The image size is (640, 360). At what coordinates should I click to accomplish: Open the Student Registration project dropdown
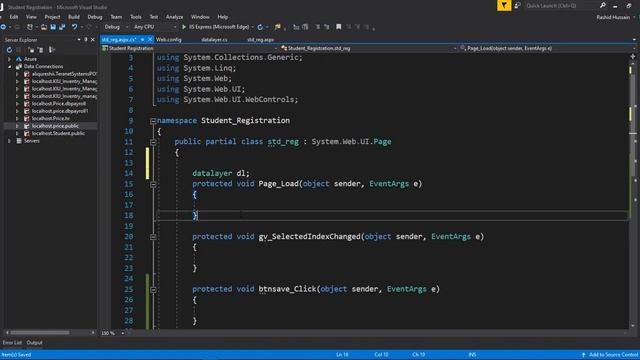276,48
